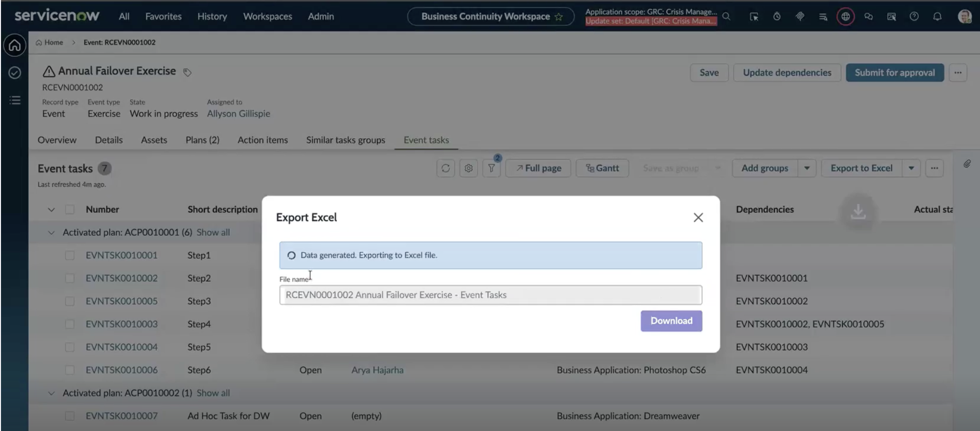Check the box for EVNTSK0010004
The height and width of the screenshot is (431, 980).
click(70, 347)
